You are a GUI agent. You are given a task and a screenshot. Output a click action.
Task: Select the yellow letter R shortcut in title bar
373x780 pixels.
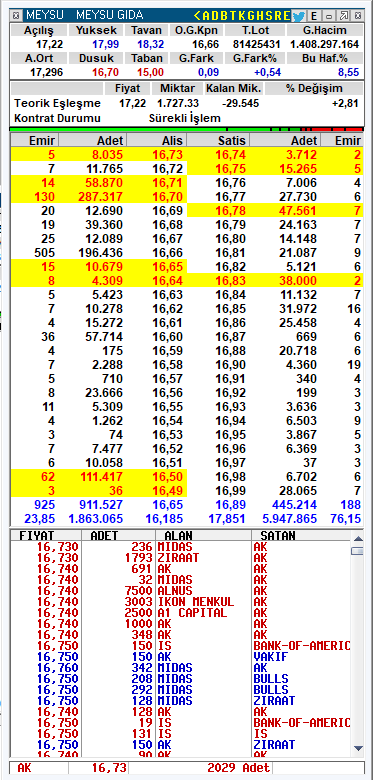point(278,15)
